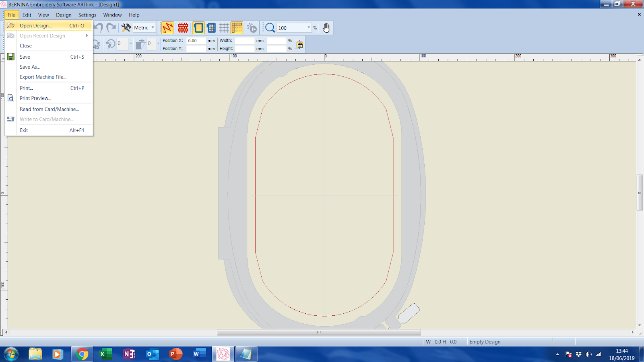Click the Undo arrow in the toolbar
This screenshot has height=362, width=644.
point(99,28)
